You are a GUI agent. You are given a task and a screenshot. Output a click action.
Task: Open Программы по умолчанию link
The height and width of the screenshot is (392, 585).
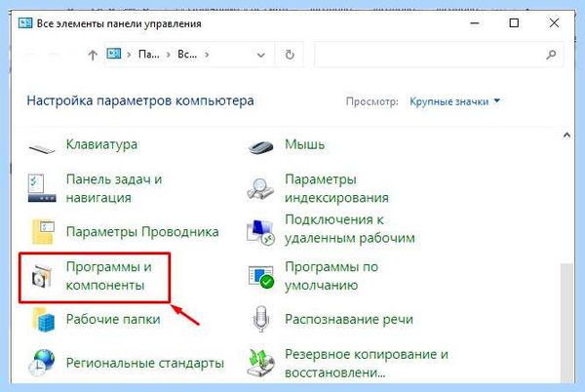(x=331, y=276)
